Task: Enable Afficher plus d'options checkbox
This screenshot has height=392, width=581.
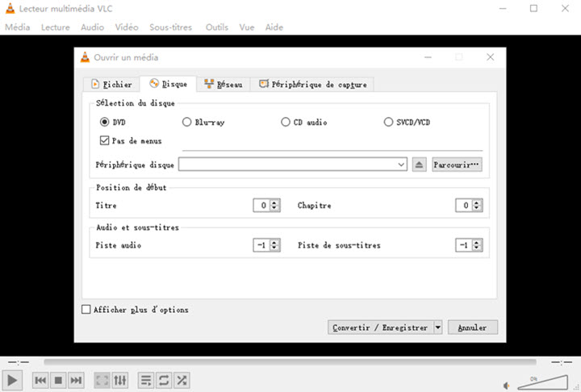Action: pos(86,310)
